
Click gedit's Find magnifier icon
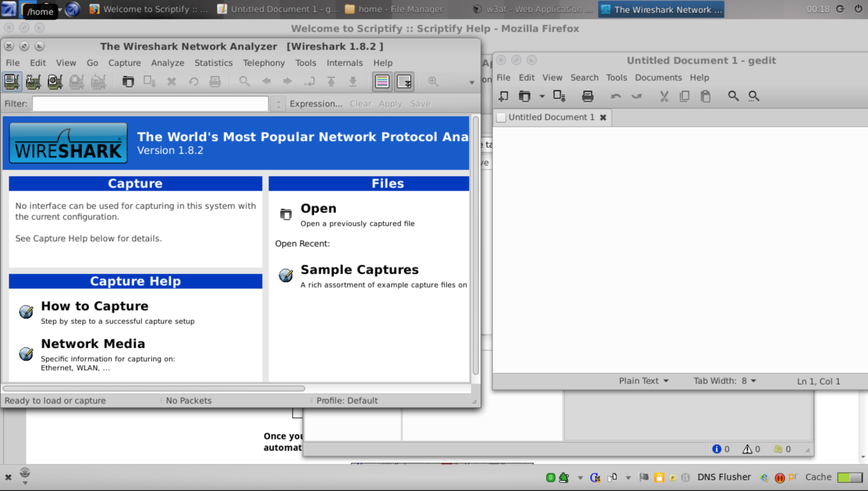[x=733, y=96]
